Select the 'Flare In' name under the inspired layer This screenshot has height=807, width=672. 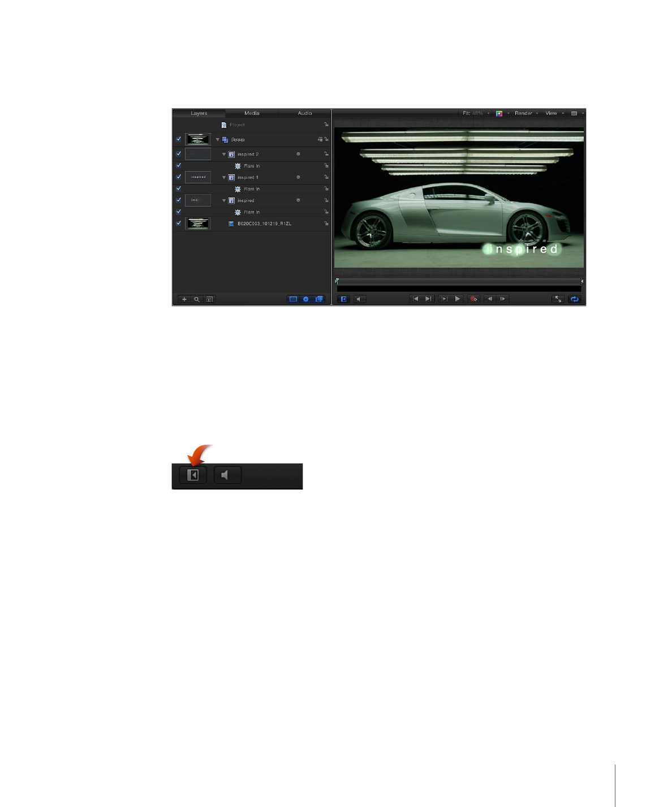click(252, 212)
